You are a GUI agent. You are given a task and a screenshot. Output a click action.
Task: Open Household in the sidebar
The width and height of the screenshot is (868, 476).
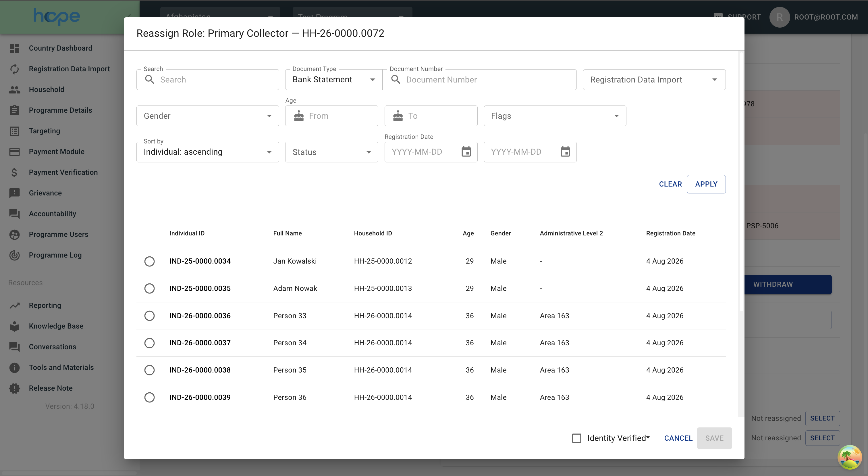click(47, 90)
